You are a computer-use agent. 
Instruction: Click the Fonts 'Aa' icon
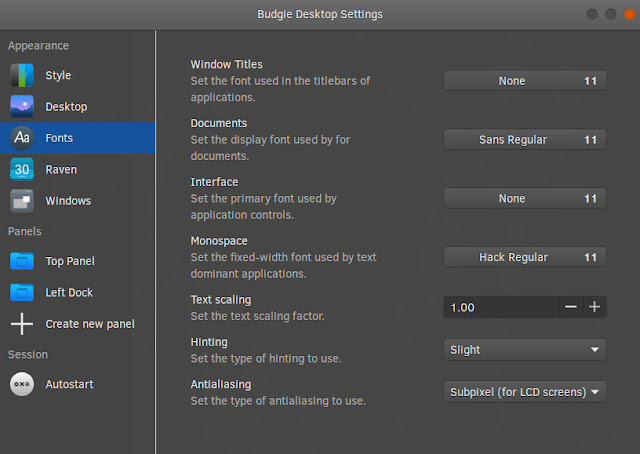(22, 138)
